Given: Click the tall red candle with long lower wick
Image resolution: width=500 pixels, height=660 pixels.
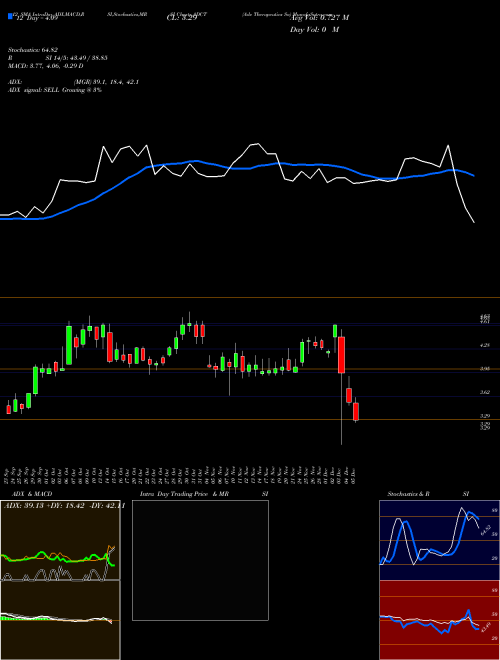Looking at the screenshot, I should pos(342,354).
